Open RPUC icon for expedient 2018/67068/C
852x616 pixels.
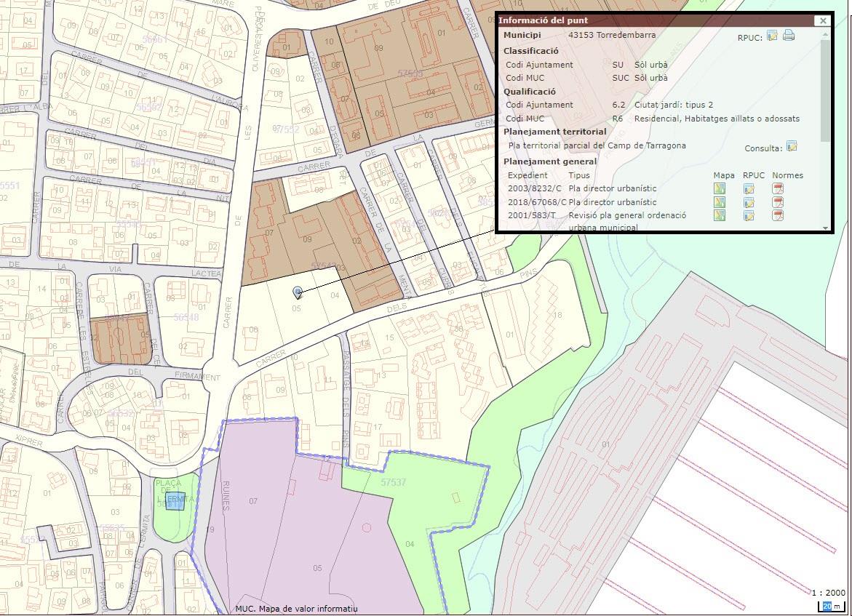749,202
